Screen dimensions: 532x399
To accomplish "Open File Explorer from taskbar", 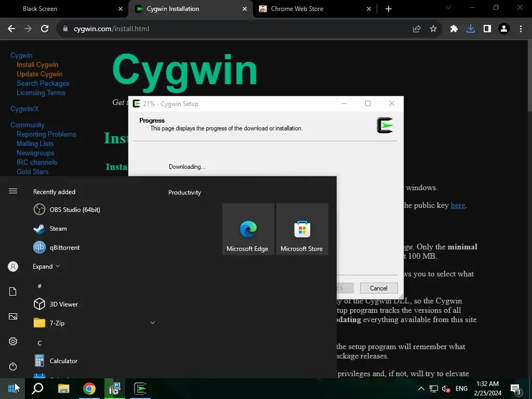I will [63, 389].
